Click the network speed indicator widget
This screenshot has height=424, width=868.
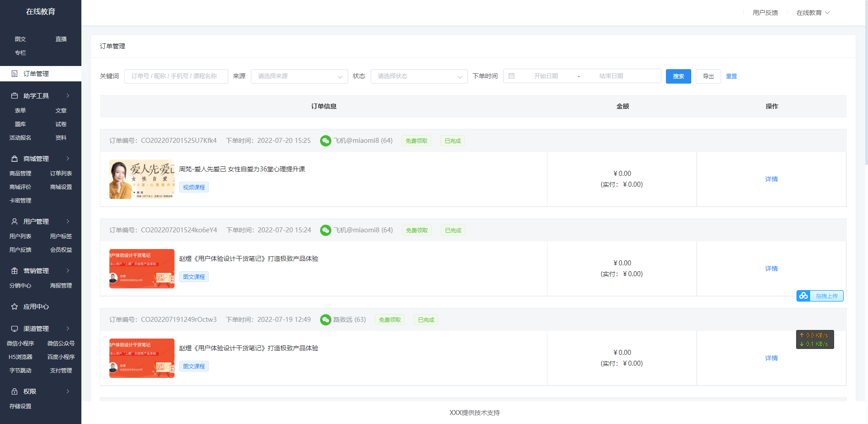tap(815, 339)
